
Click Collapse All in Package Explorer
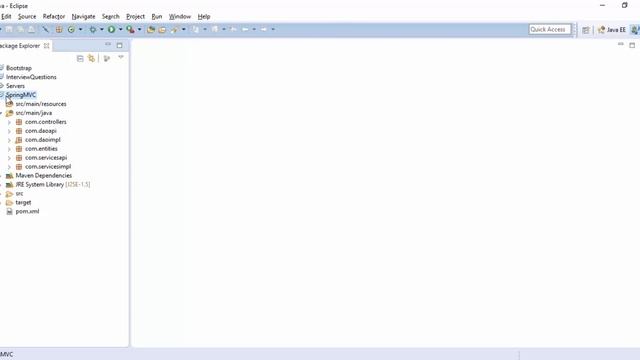point(80,59)
